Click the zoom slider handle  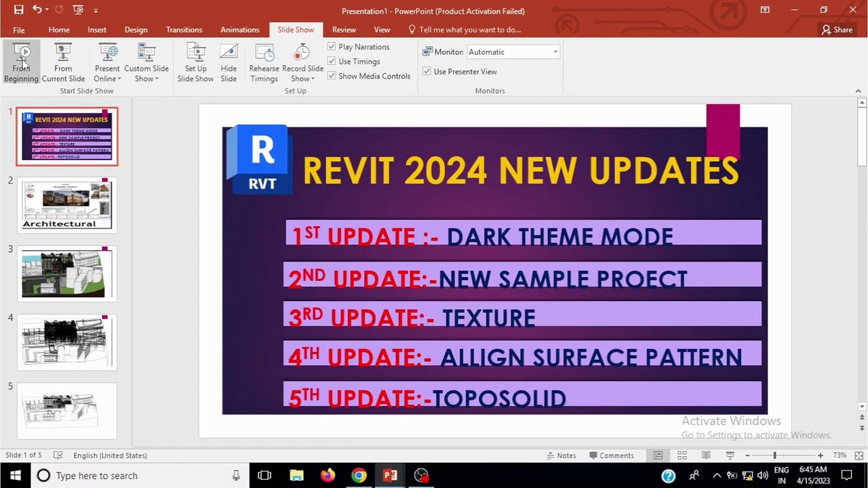click(774, 455)
